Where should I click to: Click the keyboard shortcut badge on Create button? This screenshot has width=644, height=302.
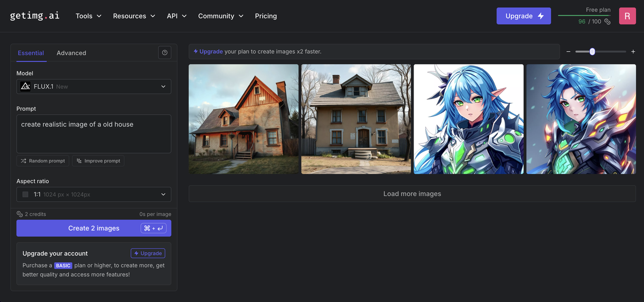pyautogui.click(x=153, y=228)
